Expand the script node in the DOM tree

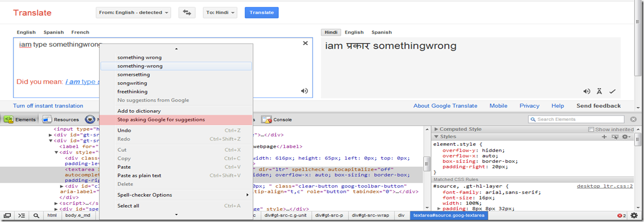pos(57,203)
